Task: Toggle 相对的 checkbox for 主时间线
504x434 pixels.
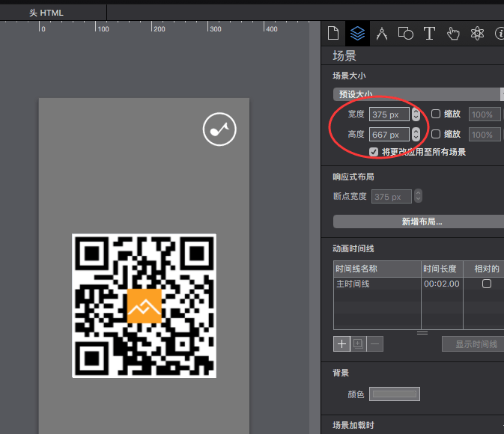Action: (x=487, y=284)
